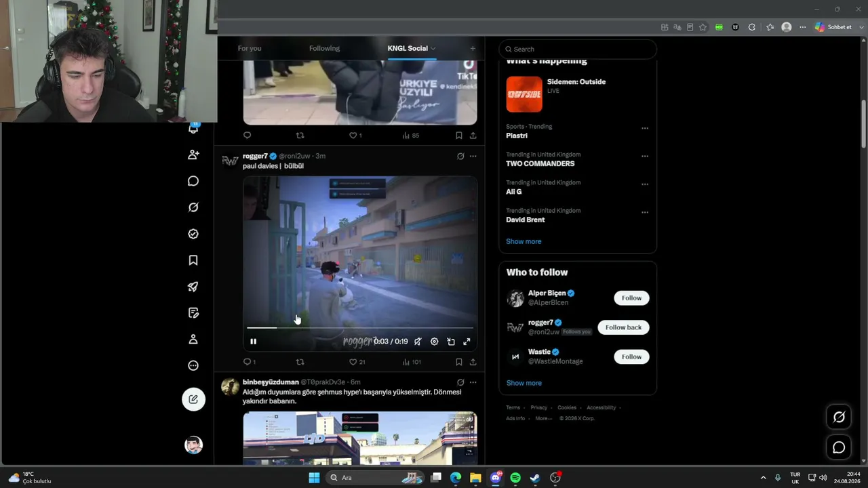Open the More circle menu in sidebar
868x488 pixels.
point(193,366)
